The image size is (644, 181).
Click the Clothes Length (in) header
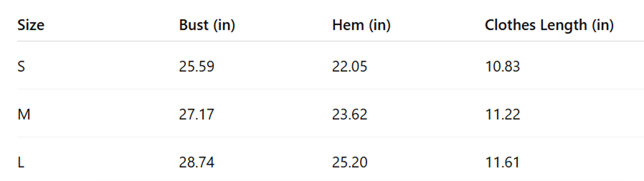pos(549,25)
